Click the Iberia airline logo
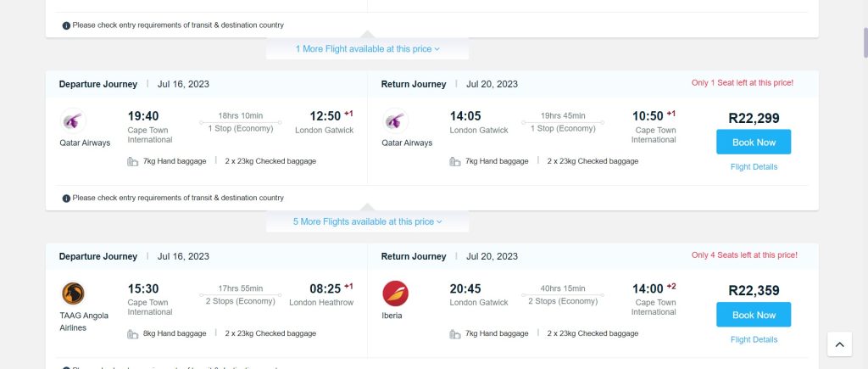868x369 pixels. click(x=396, y=294)
